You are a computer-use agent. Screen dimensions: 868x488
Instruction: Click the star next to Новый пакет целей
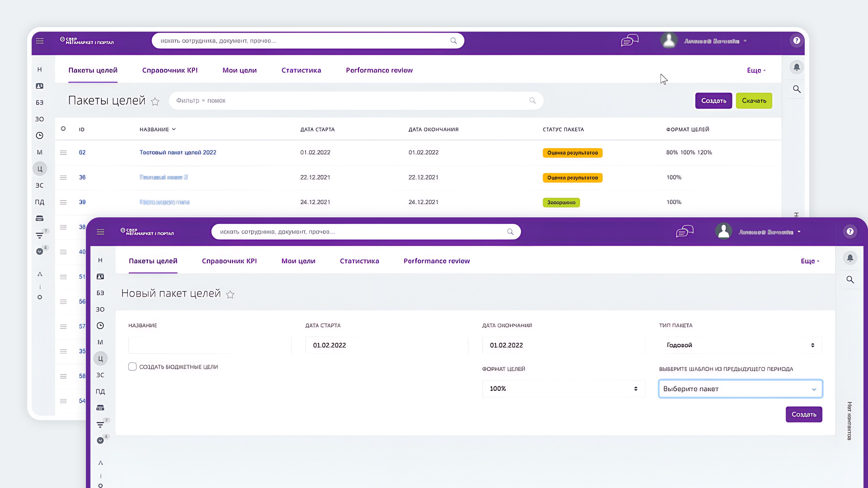coord(230,295)
